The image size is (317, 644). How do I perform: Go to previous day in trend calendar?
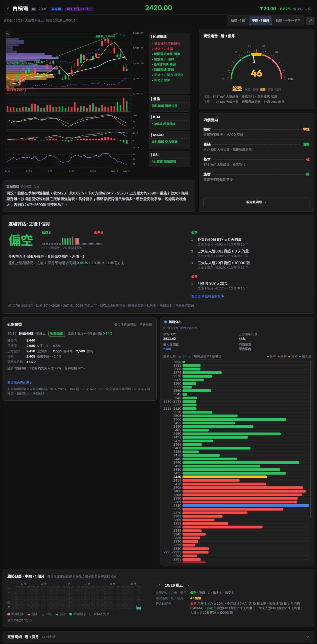coord(159,585)
